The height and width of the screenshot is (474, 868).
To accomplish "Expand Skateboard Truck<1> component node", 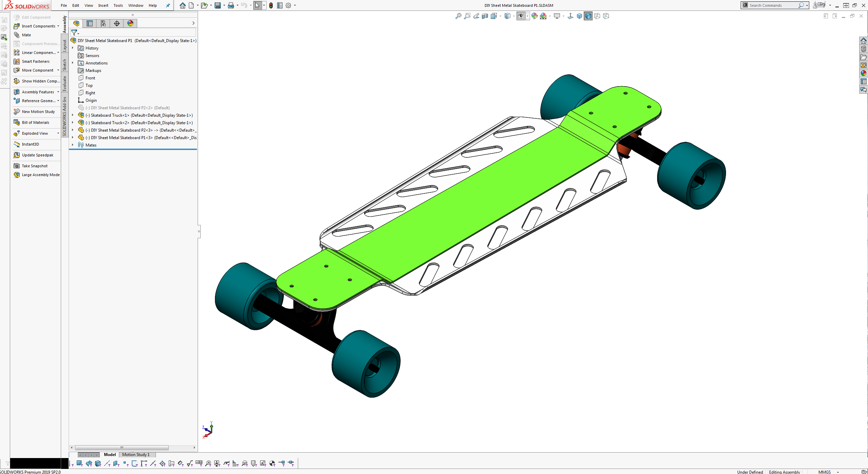I will (73, 115).
